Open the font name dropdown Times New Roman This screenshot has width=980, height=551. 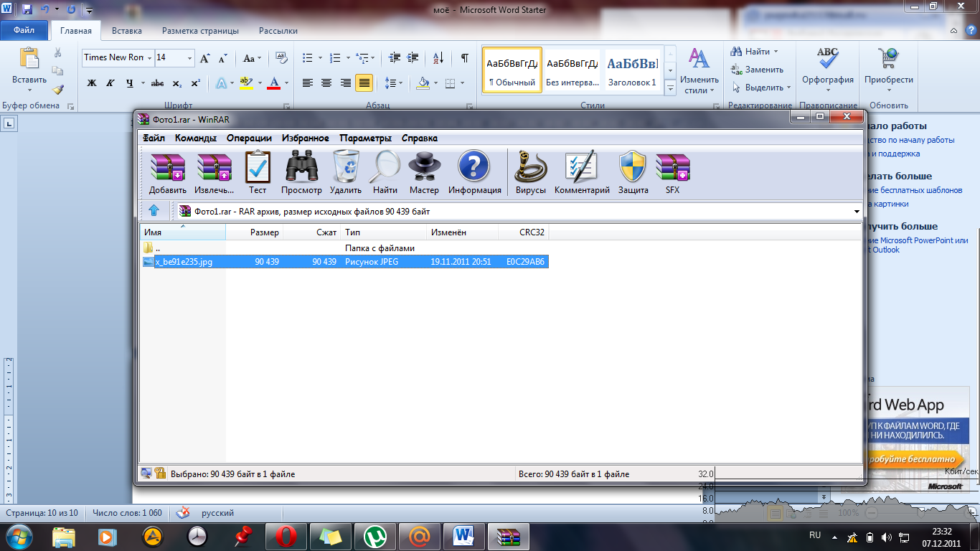[149, 58]
